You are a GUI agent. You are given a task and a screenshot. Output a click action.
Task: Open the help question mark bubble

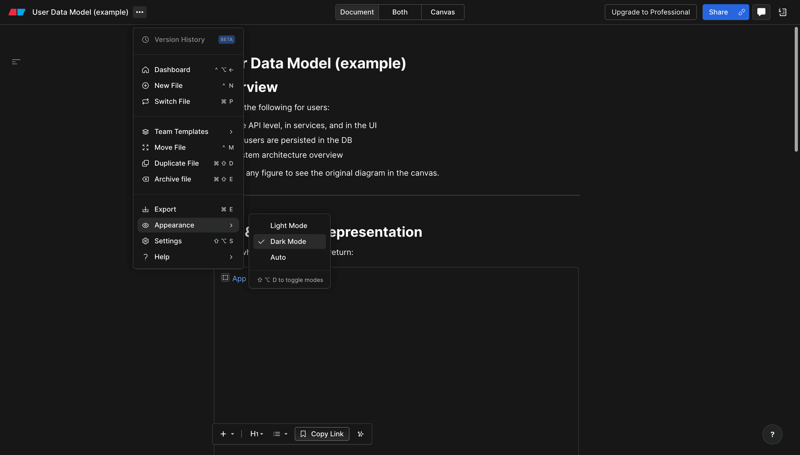(x=772, y=434)
